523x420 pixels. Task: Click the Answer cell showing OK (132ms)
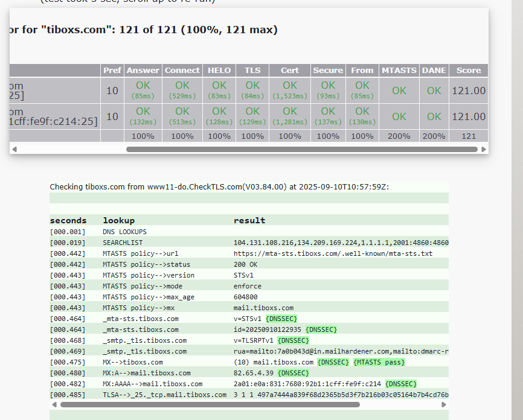point(143,116)
